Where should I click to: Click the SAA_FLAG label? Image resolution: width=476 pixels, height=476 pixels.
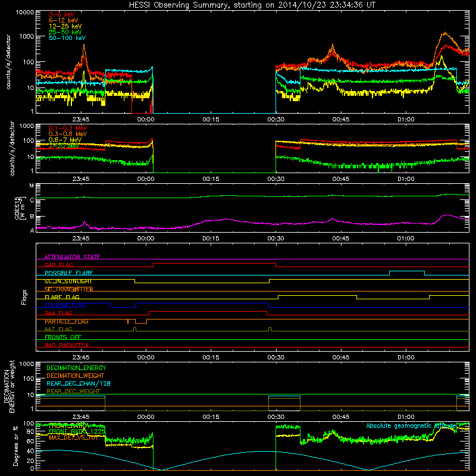[x=58, y=314]
